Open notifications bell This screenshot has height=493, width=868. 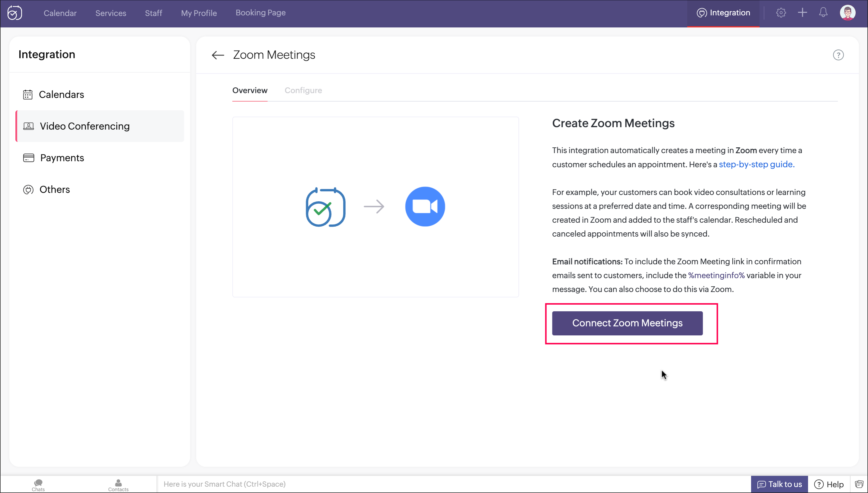point(823,13)
